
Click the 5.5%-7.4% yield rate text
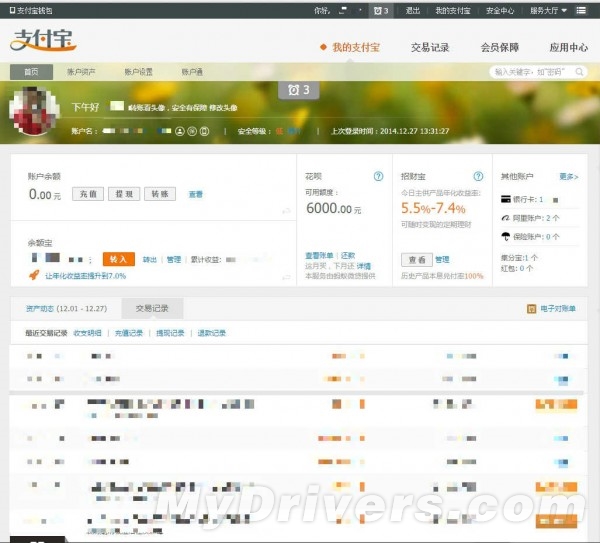pyautogui.click(x=433, y=209)
